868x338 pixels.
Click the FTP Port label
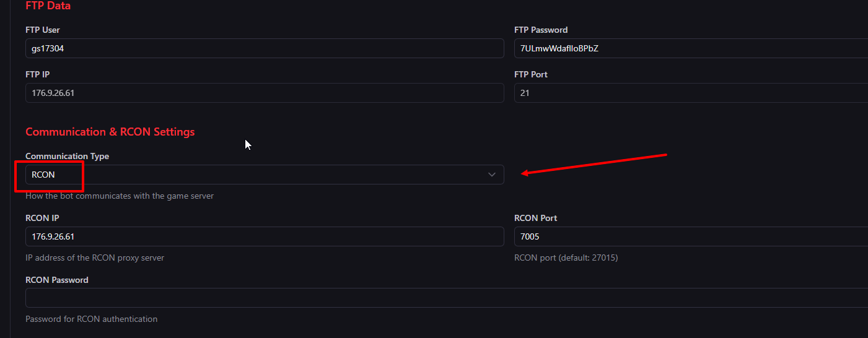click(530, 74)
